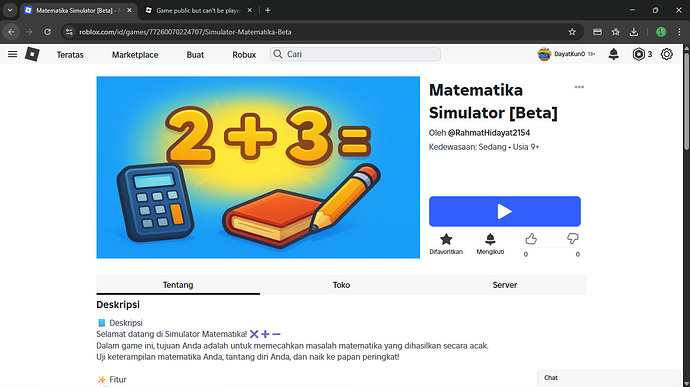The width and height of the screenshot is (690, 387).
Task: Open the DayatKun0 profile link
Action: coord(569,54)
